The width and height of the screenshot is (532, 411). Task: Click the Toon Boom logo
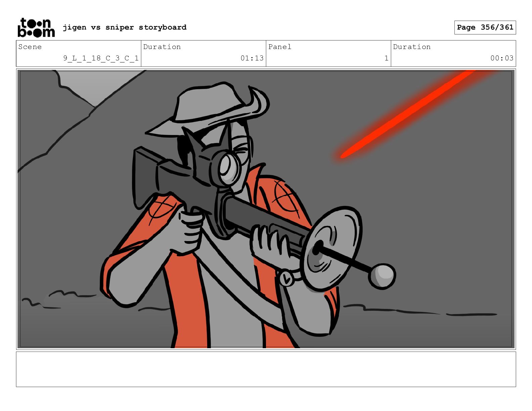click(36, 27)
